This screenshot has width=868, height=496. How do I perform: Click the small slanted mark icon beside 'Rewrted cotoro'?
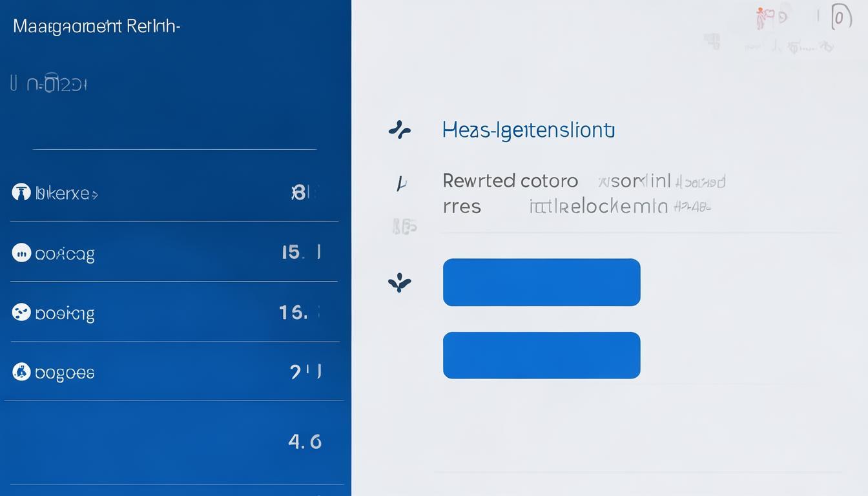[x=401, y=183]
